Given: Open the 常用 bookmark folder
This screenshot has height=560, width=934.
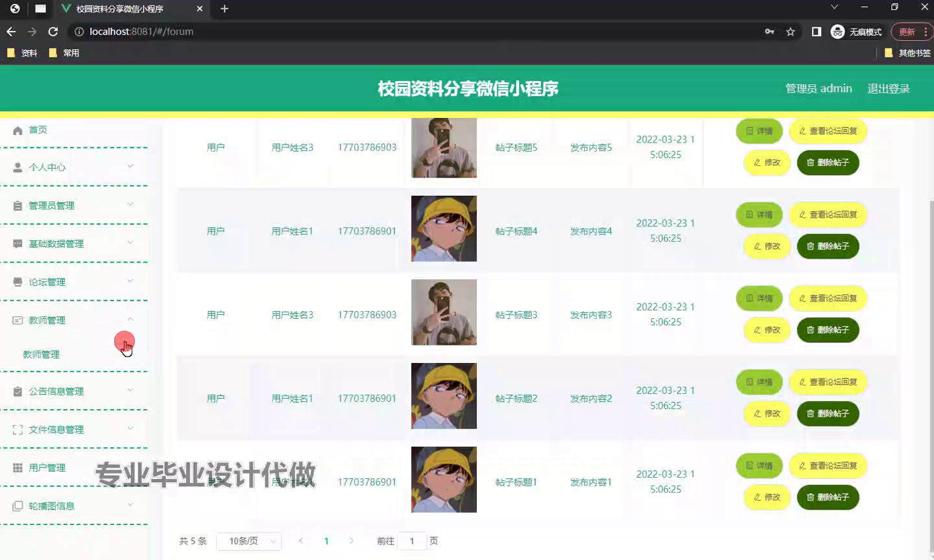Looking at the screenshot, I should [x=64, y=53].
